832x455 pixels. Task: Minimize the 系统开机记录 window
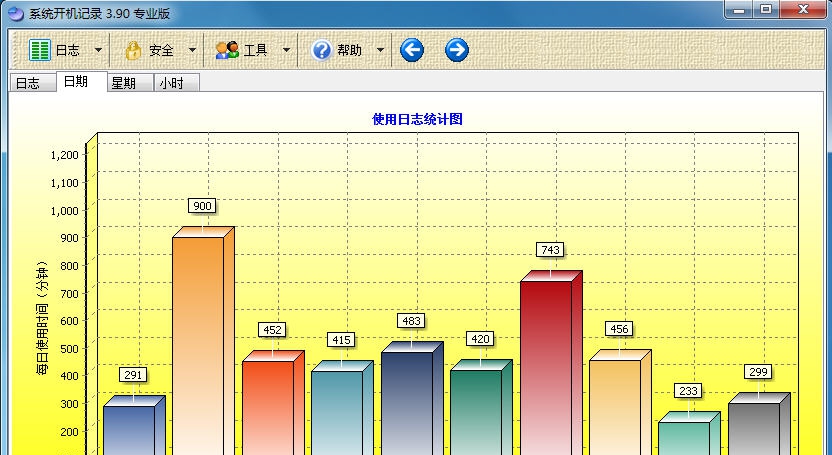[x=739, y=10]
